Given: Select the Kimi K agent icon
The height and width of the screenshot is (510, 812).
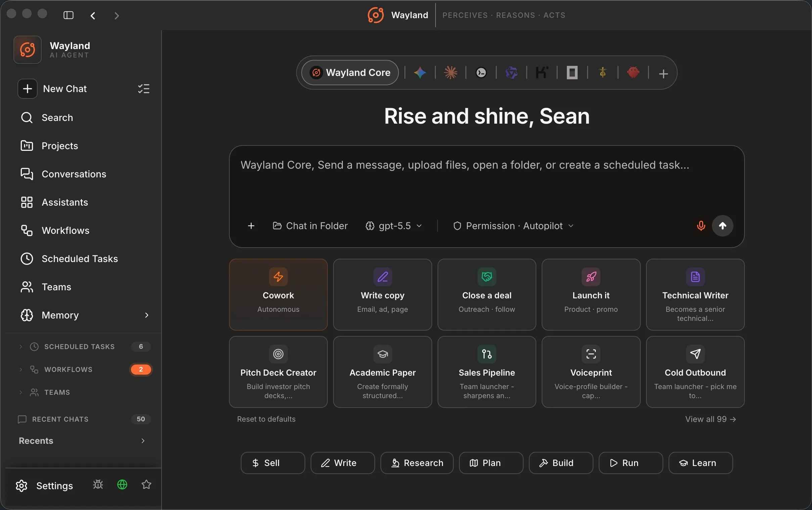Looking at the screenshot, I should (x=542, y=73).
